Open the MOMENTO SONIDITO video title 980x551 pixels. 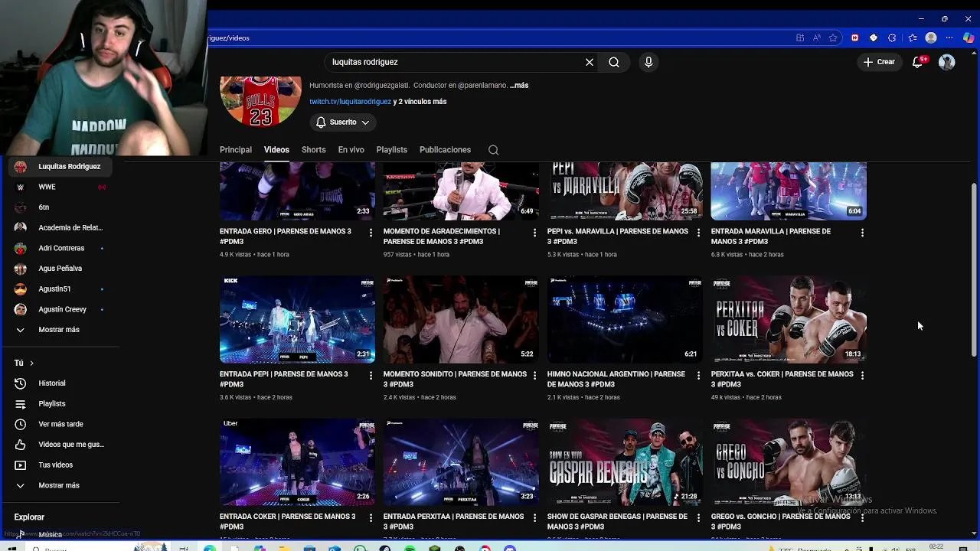pyautogui.click(x=455, y=380)
